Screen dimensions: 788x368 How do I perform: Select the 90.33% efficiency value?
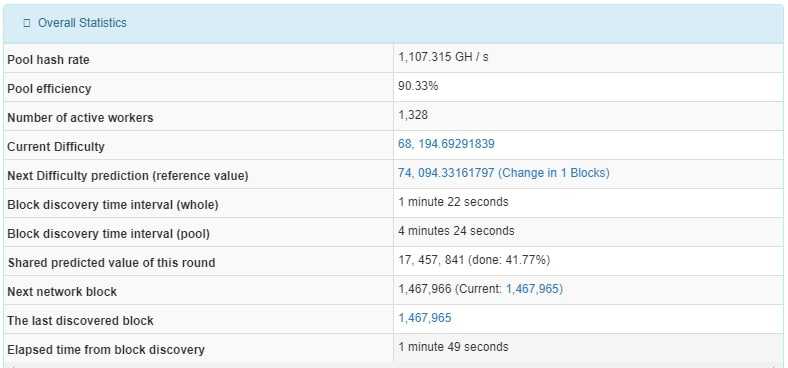coord(418,86)
